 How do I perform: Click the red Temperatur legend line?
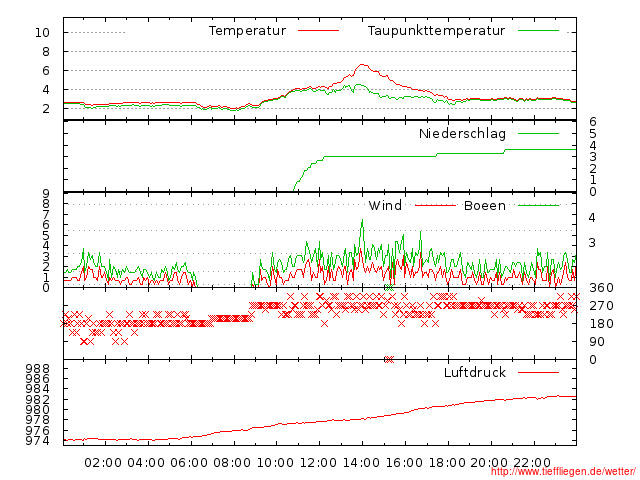pyautogui.click(x=318, y=31)
